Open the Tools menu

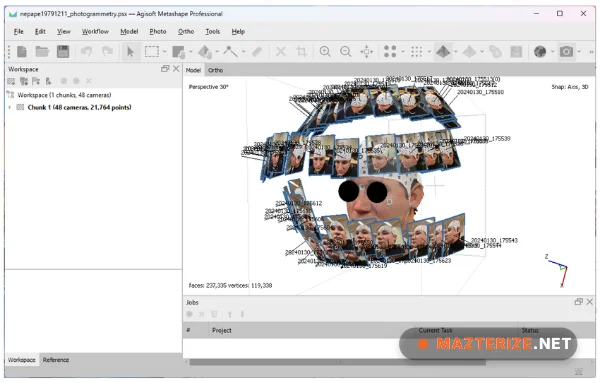212,31
